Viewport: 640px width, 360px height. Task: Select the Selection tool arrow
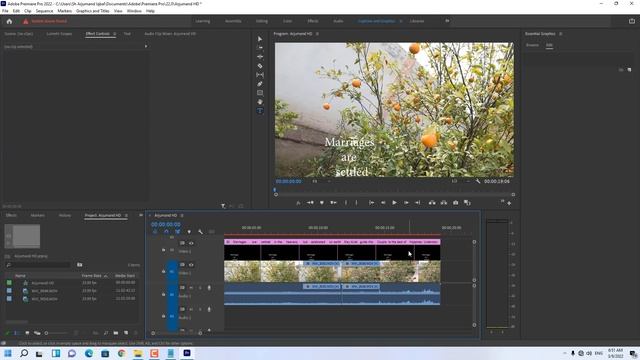[x=260, y=39]
